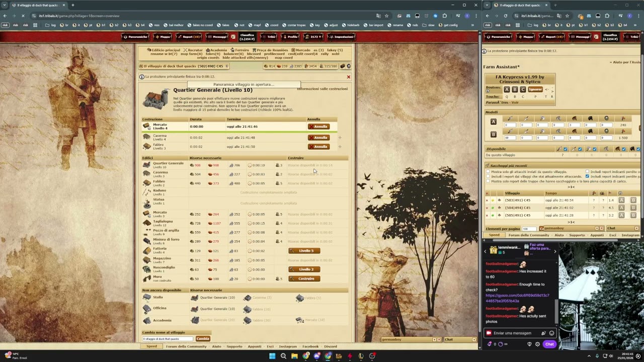Open Messaggi in left window menu

(x=217, y=37)
